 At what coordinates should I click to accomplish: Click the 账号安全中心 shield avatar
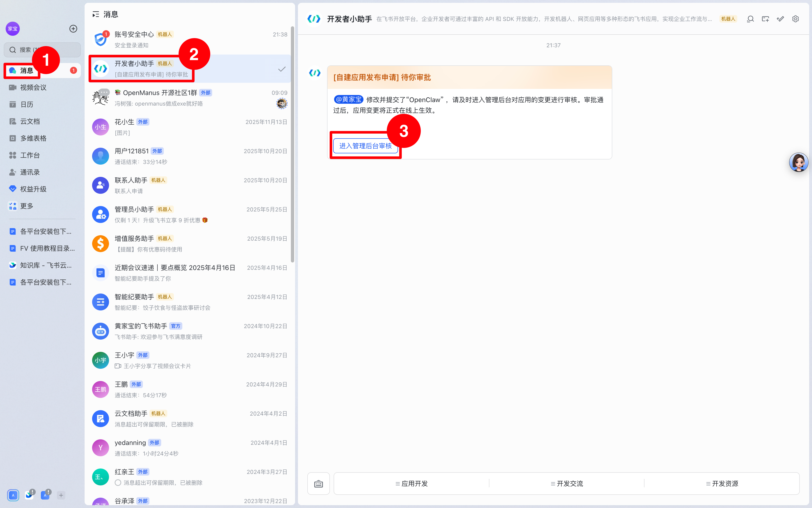pos(100,40)
